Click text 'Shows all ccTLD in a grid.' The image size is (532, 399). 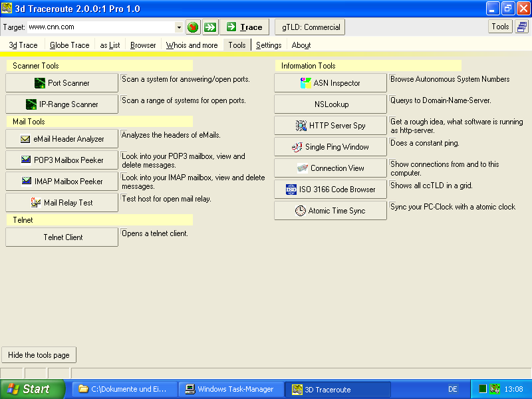tap(431, 186)
